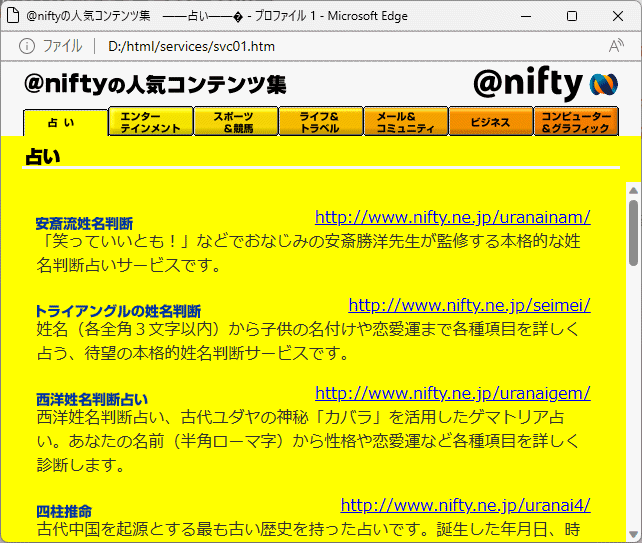Click the 四柱推命 heading
The height and width of the screenshot is (543, 642).
(64, 511)
